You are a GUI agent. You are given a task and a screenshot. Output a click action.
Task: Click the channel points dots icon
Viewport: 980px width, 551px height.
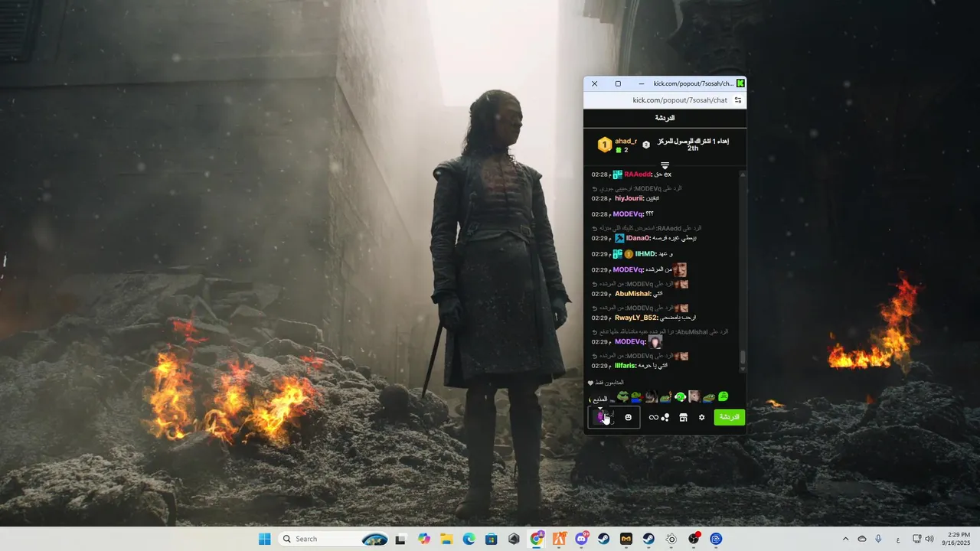click(x=665, y=417)
